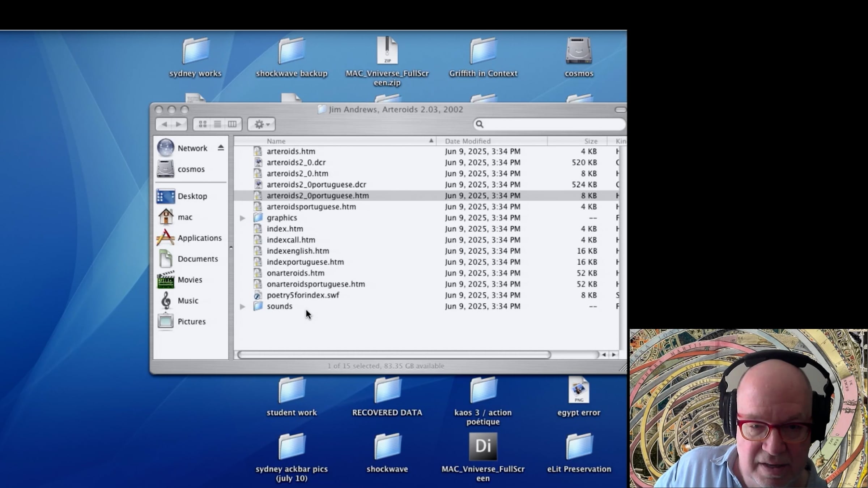
Task: Click the horizontal scrollbar thumb in Finder
Action: [x=394, y=355]
